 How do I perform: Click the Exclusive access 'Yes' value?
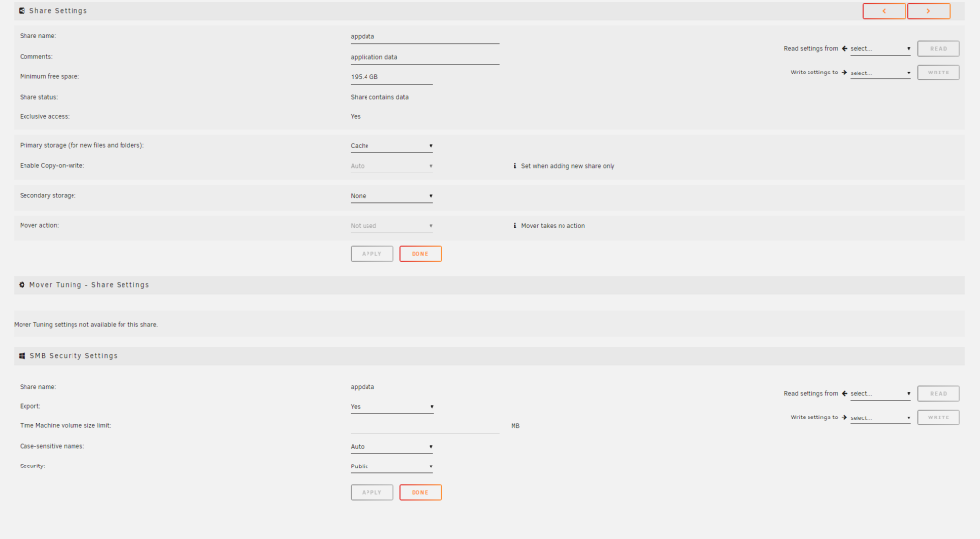coord(355,117)
